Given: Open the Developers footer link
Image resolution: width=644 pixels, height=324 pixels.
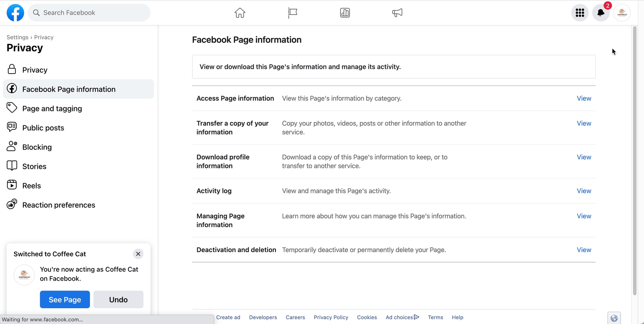Looking at the screenshot, I should (x=263, y=317).
